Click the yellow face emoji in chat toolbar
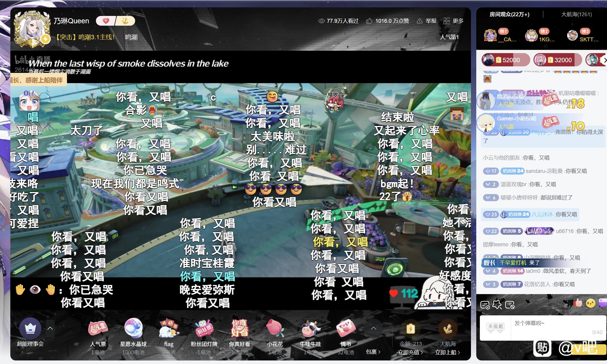The width and height of the screenshot is (607, 364). [590, 303]
